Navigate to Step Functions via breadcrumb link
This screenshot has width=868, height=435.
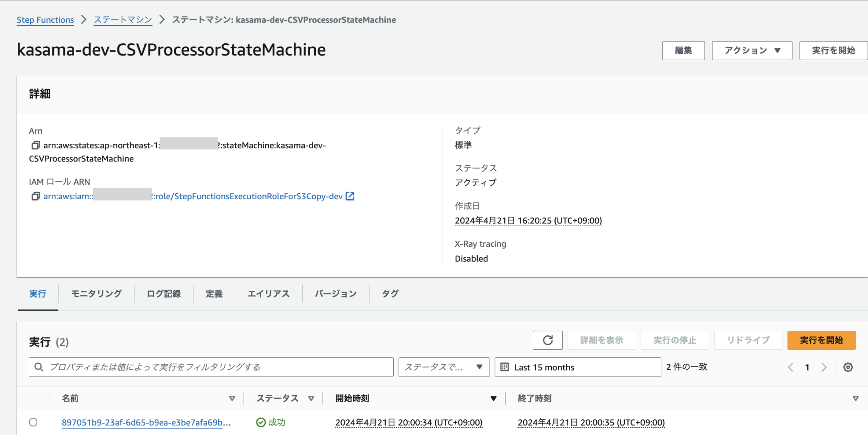(45, 20)
